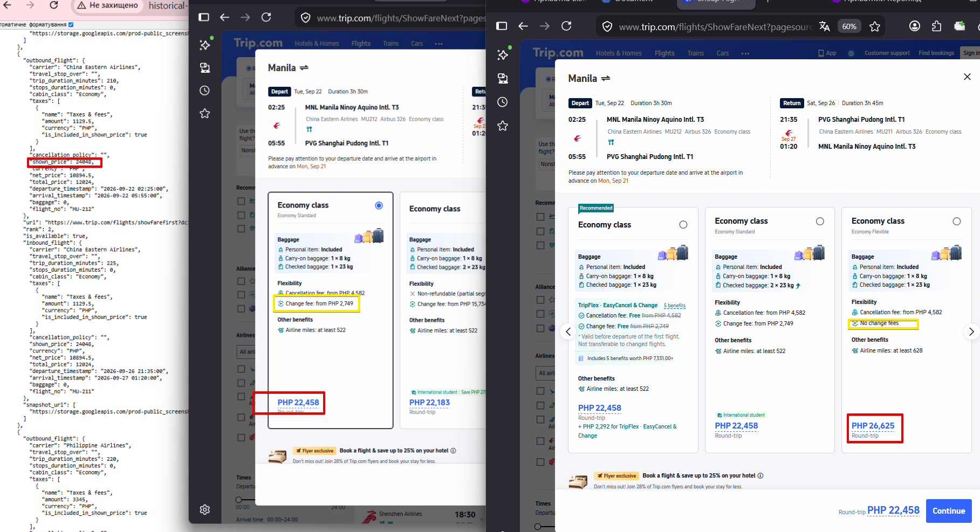This screenshot has height=532, width=980.
Task: Open the Airlines dropdown in right window
Action: [x=546, y=373]
